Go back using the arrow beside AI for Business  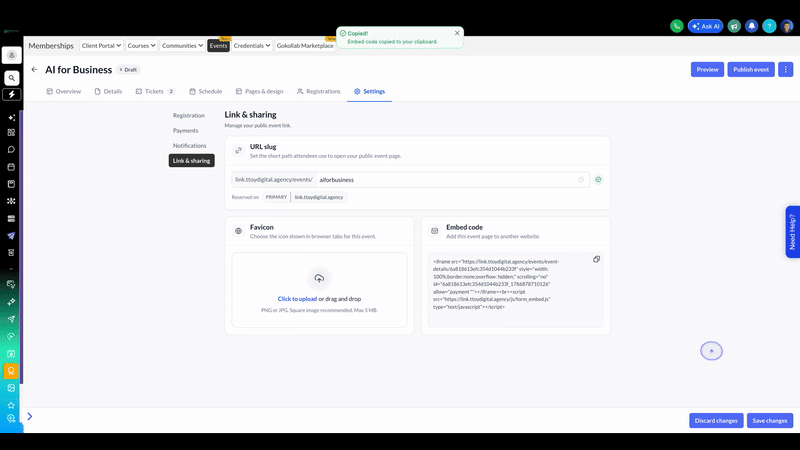34,69
